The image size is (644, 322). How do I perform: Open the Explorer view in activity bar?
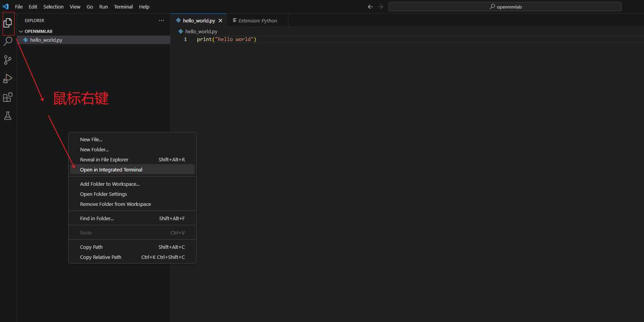click(x=8, y=23)
